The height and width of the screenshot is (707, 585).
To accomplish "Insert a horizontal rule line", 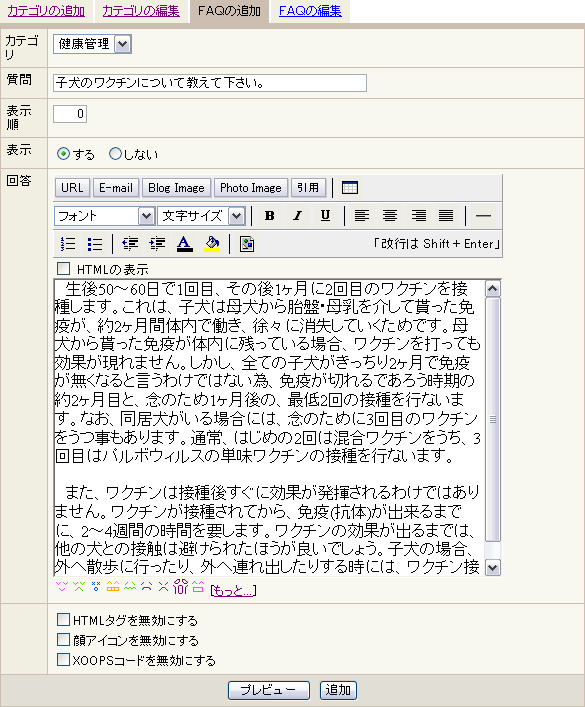I will point(483,216).
